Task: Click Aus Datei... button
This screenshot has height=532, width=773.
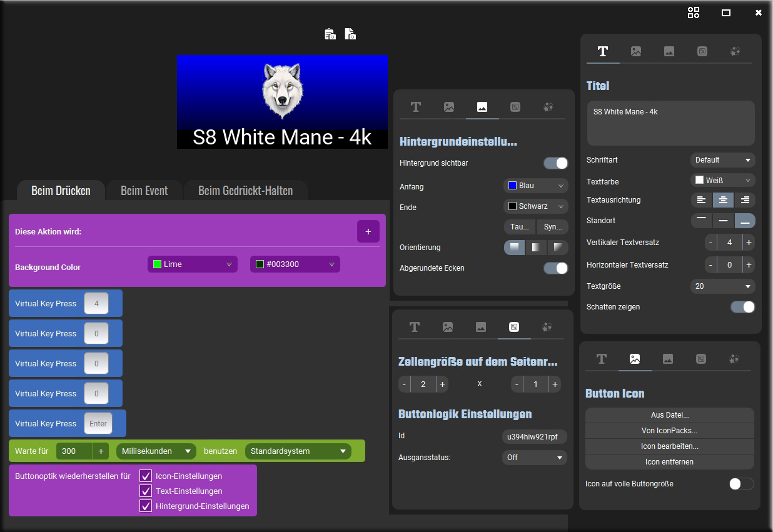Action: coord(669,415)
